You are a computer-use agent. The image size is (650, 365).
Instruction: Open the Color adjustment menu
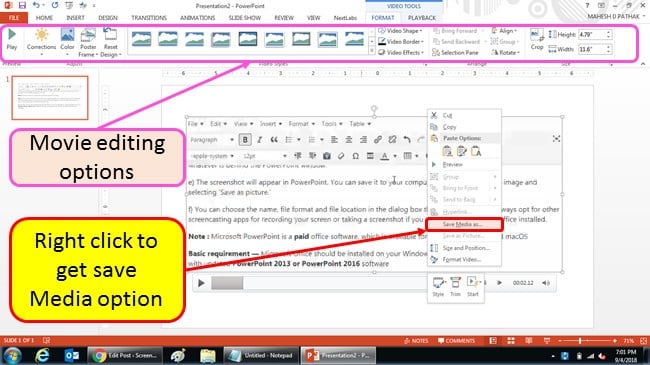pos(67,41)
